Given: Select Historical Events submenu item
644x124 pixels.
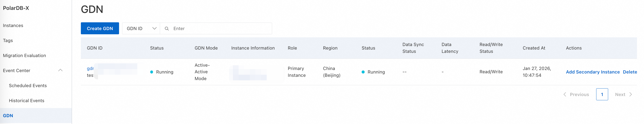Looking at the screenshot, I should coord(26,101).
